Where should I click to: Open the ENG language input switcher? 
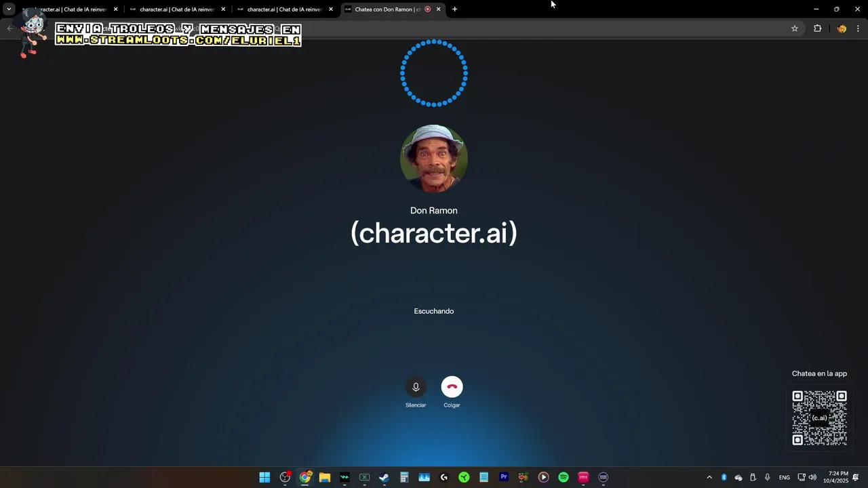point(784,477)
